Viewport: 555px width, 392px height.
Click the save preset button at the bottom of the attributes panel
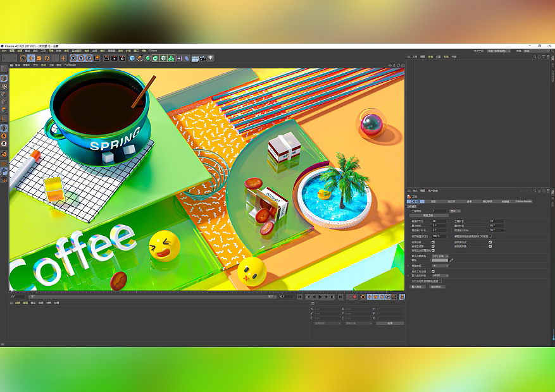click(437, 286)
